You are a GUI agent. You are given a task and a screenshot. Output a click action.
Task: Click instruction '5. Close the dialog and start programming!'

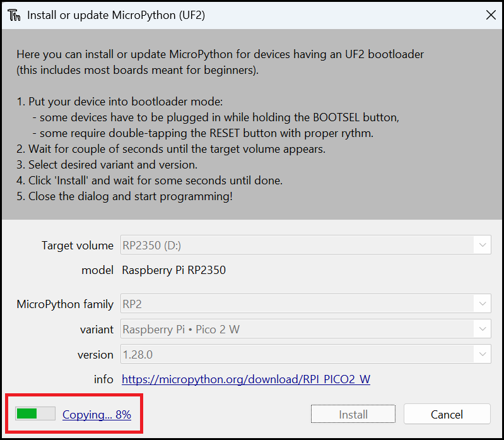(125, 196)
